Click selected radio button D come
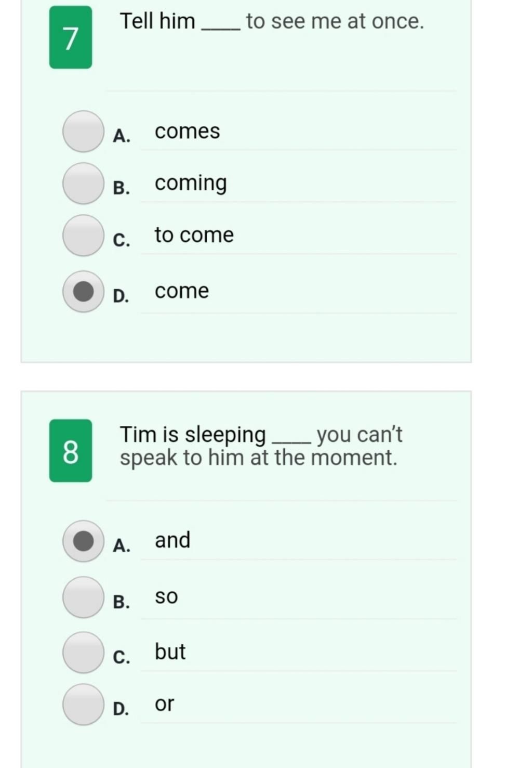Viewport: 532px width, 768px height. pos(83,292)
